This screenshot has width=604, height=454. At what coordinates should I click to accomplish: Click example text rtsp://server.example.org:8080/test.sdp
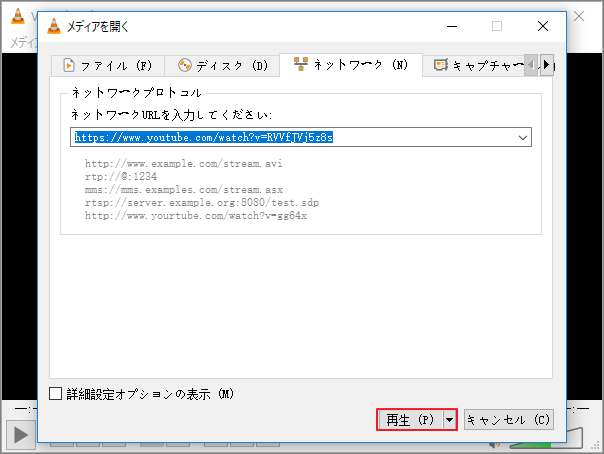click(x=202, y=203)
